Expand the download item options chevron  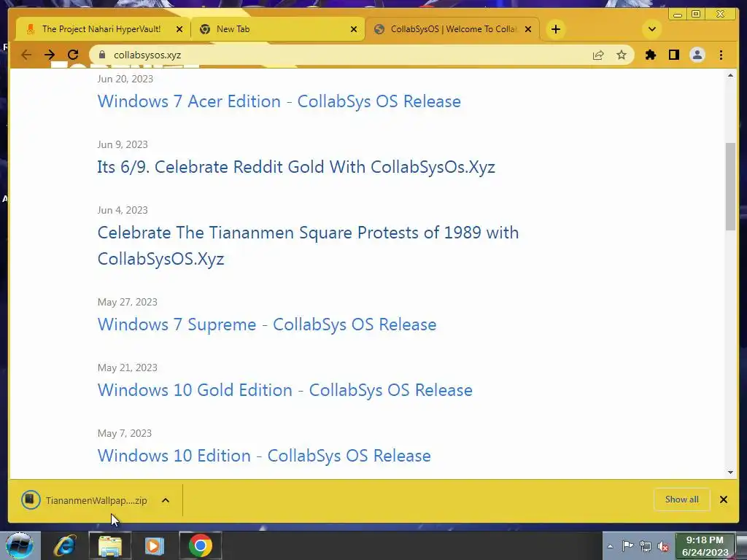[166, 500]
